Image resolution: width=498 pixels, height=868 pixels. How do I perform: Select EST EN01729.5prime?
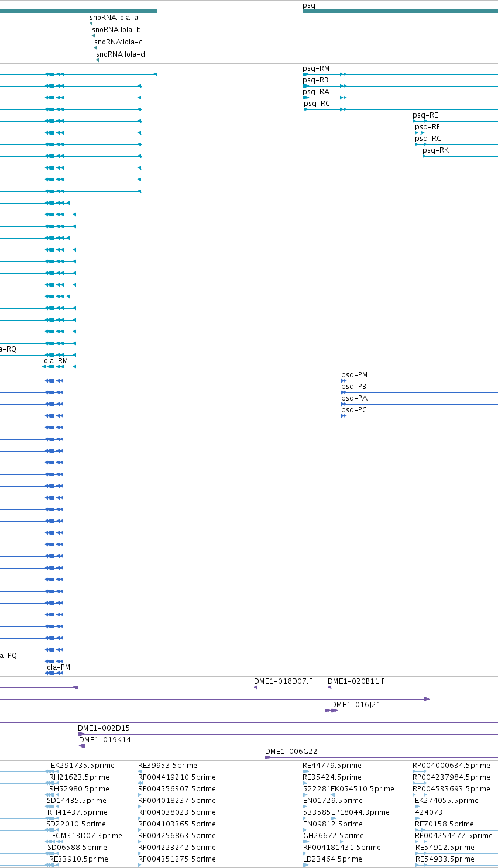point(332,801)
